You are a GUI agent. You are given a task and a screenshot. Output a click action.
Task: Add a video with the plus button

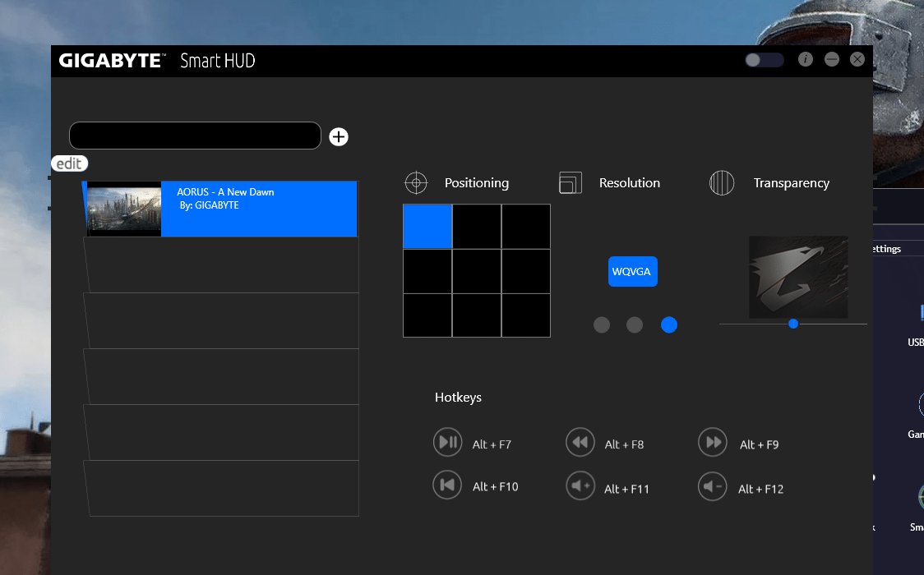click(x=339, y=137)
